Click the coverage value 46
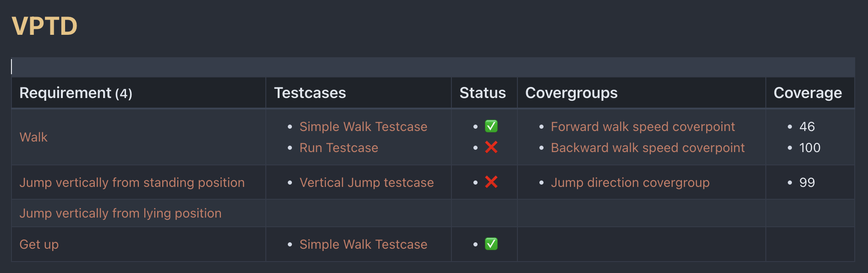Viewport: 868px width, 273px height. (x=807, y=127)
